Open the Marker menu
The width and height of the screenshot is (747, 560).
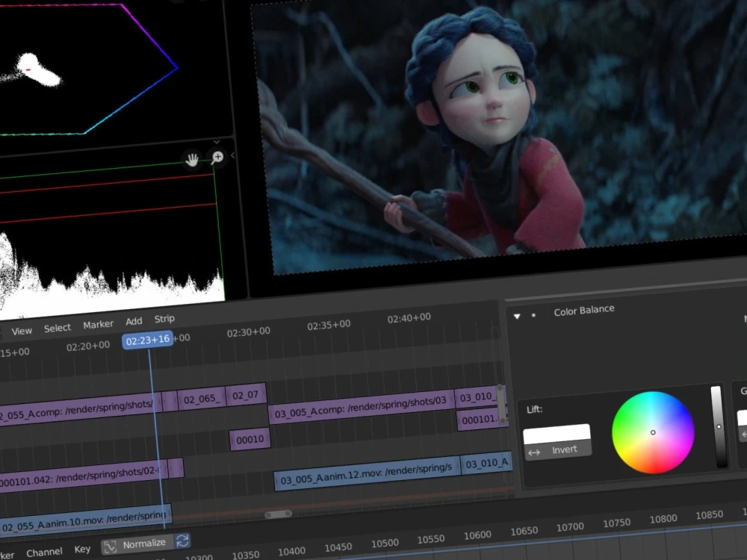pyautogui.click(x=98, y=324)
